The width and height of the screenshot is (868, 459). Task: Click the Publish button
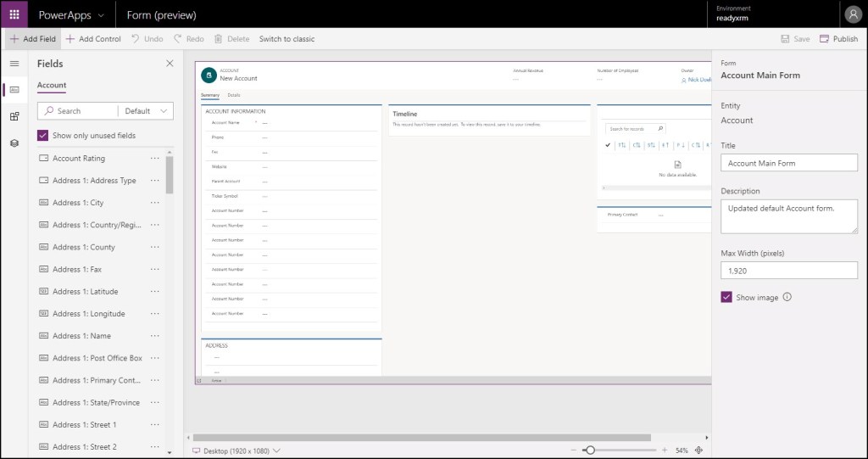tap(838, 39)
